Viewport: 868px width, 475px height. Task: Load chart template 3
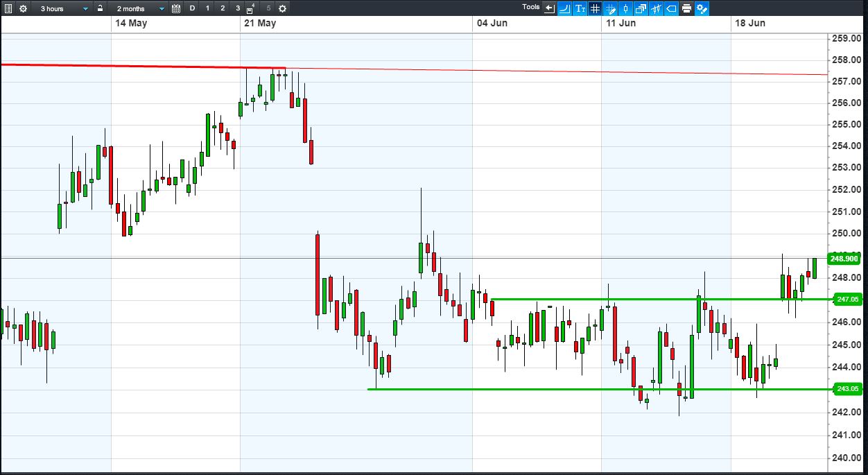(238, 8)
